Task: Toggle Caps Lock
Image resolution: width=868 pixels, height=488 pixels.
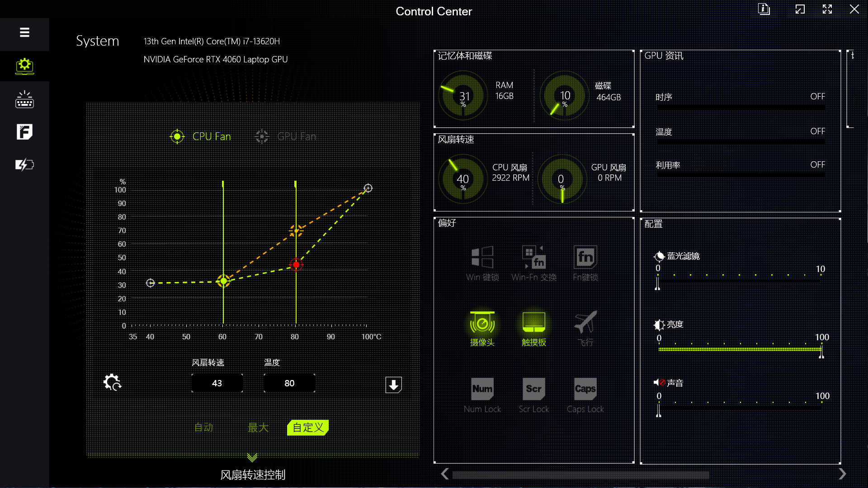Action: pyautogui.click(x=585, y=396)
